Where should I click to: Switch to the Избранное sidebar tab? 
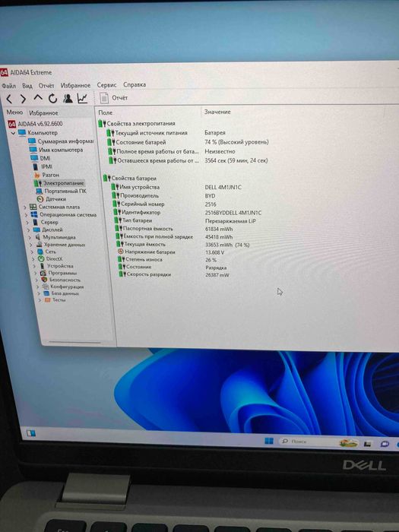[x=43, y=112]
